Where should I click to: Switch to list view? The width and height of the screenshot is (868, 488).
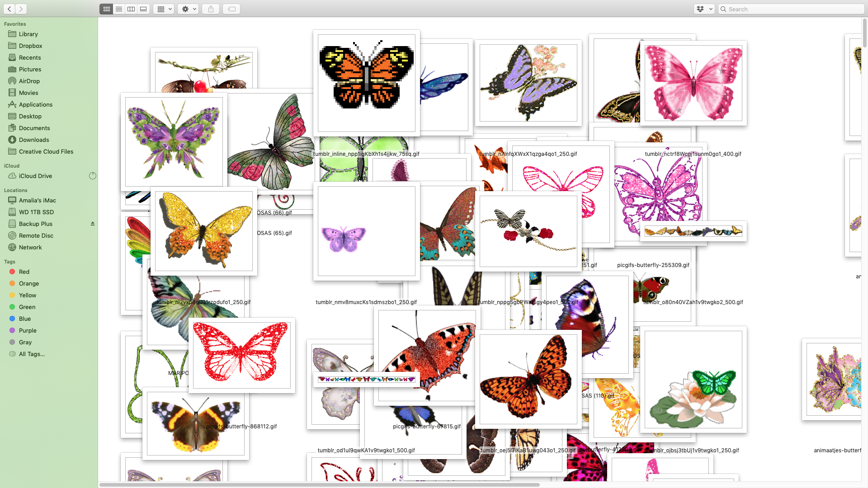click(x=119, y=9)
